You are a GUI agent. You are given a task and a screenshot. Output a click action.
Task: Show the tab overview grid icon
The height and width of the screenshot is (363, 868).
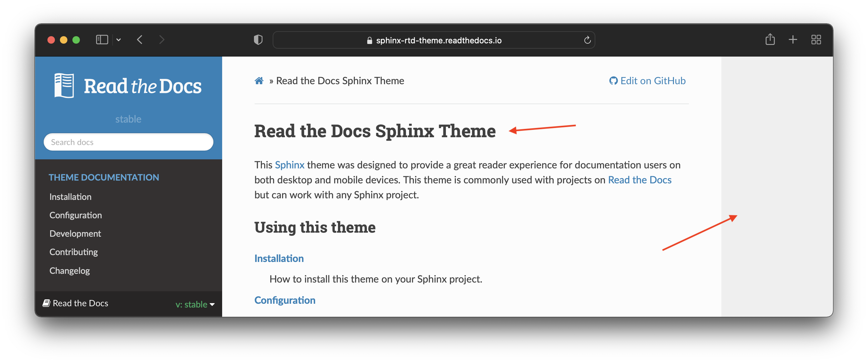pyautogui.click(x=816, y=40)
